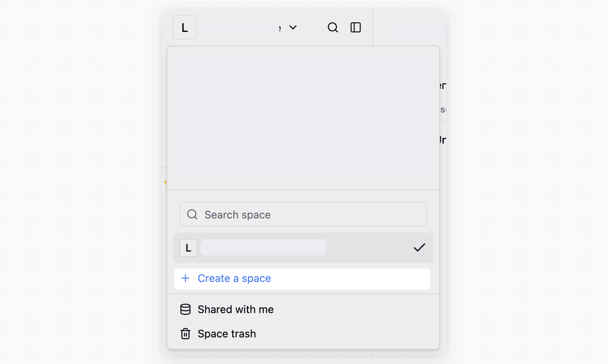Click the magnifier icon inside Search space
The image size is (608, 364).
[192, 214]
